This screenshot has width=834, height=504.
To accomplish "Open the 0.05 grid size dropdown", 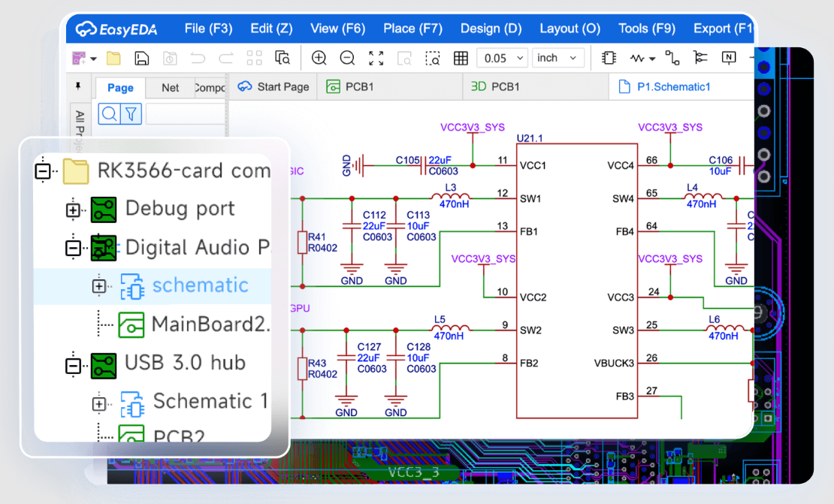I will [502, 58].
